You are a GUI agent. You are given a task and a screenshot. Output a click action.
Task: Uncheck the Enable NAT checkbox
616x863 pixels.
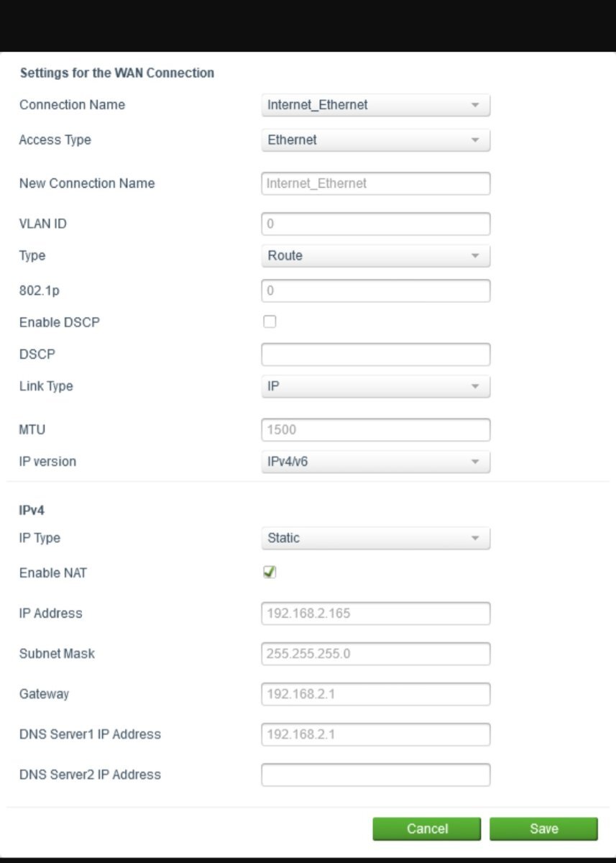(270, 572)
